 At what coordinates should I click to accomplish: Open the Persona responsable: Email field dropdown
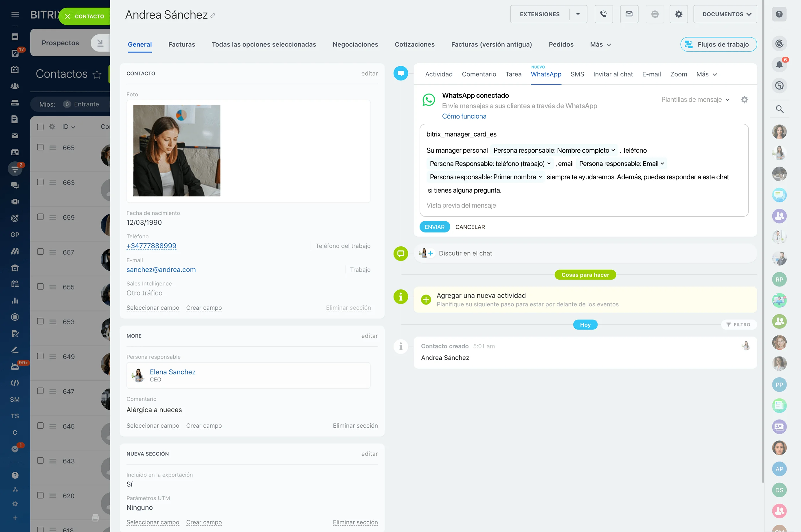tap(621, 164)
